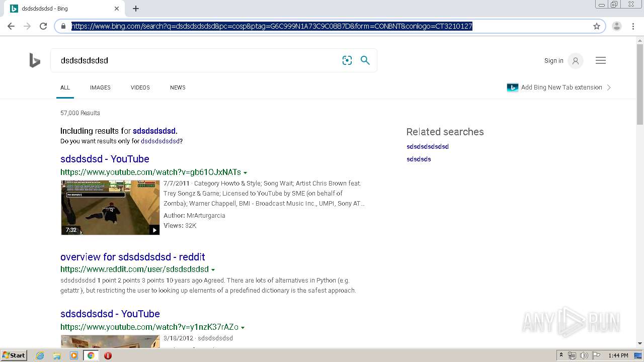Bookmark this page with star icon
Screen dimensions: 644x362
point(597,26)
